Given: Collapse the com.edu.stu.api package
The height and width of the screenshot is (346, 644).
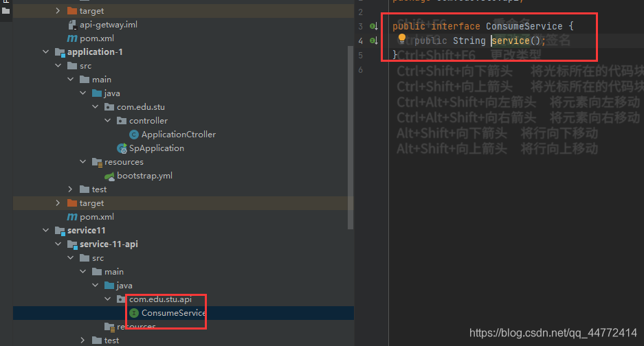Looking at the screenshot, I should pos(107,299).
